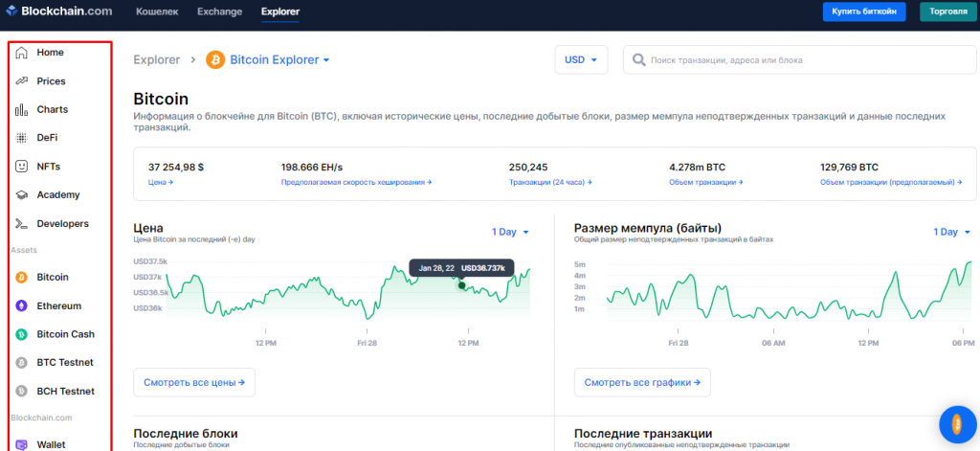
Task: Open Prices via its trend icon
Action: pyautogui.click(x=21, y=81)
